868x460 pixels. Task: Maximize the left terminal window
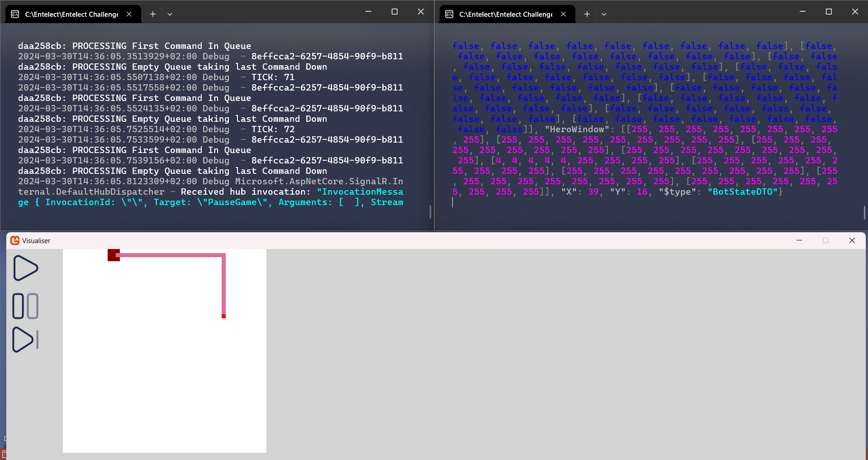(394, 12)
